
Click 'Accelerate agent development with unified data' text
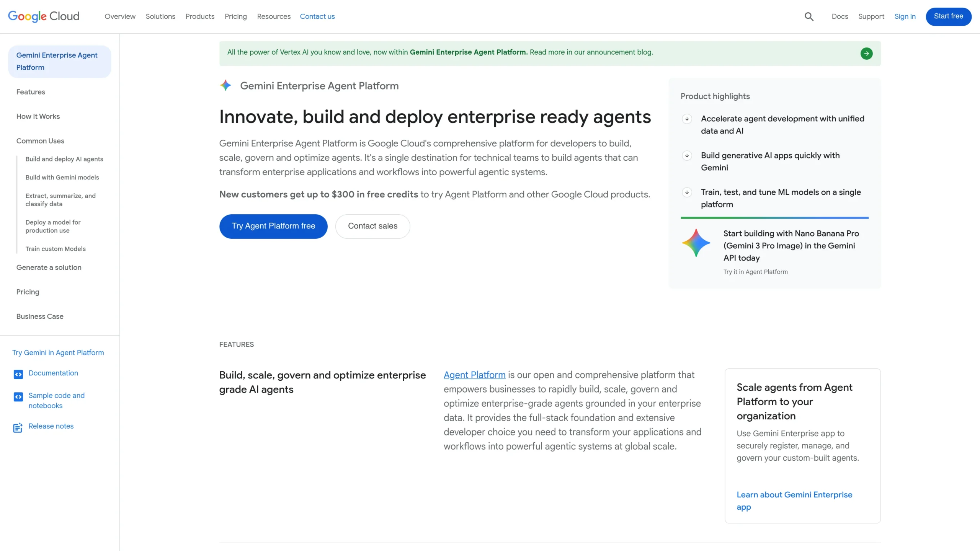click(782, 125)
